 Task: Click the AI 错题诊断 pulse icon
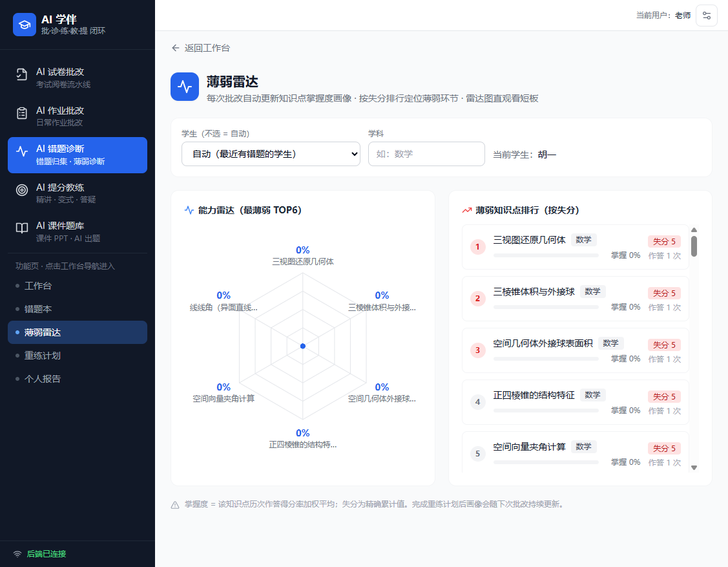[x=22, y=151]
